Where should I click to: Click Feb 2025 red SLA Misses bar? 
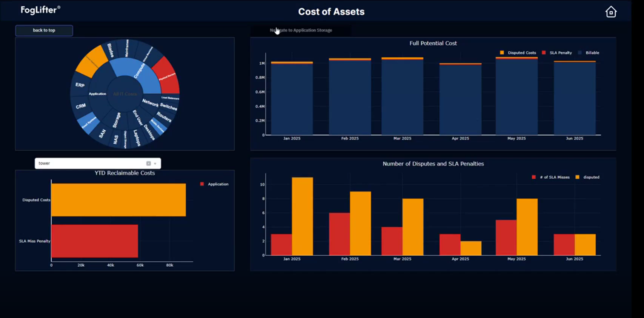click(x=340, y=234)
